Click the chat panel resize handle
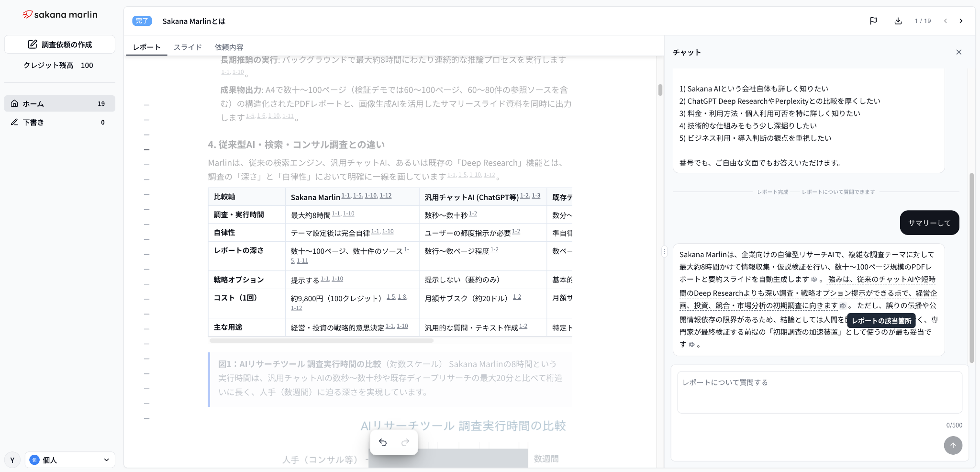The image size is (980, 472). (x=664, y=251)
